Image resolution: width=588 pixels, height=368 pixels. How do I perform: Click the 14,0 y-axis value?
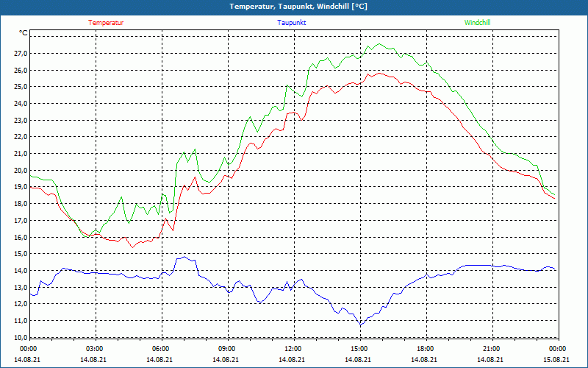coord(21,271)
